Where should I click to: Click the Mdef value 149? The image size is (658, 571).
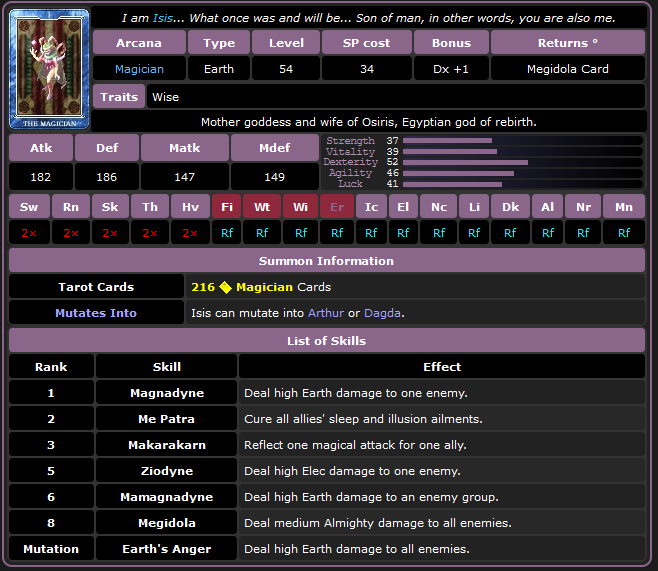(275, 177)
